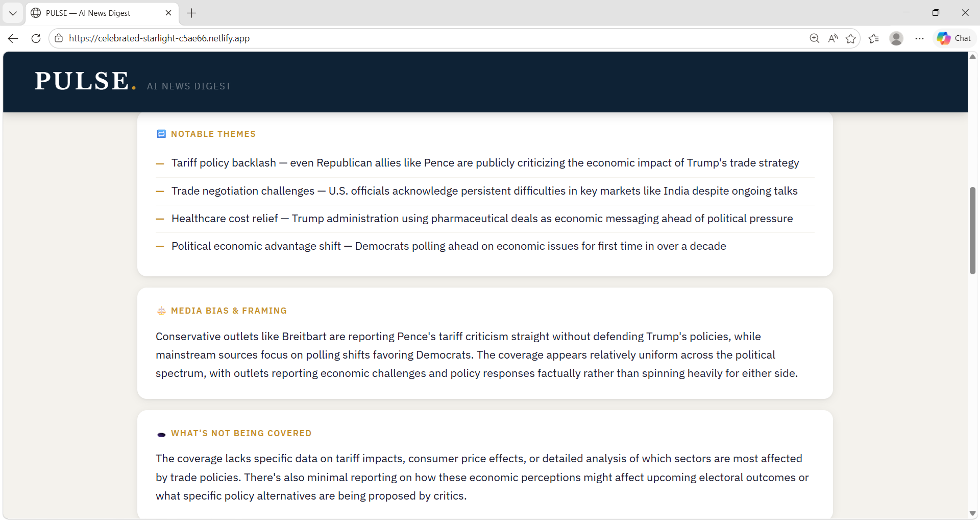Viewport: 980px width, 521px height.
Task: Navigate back with the arrow icon
Action: pos(12,38)
